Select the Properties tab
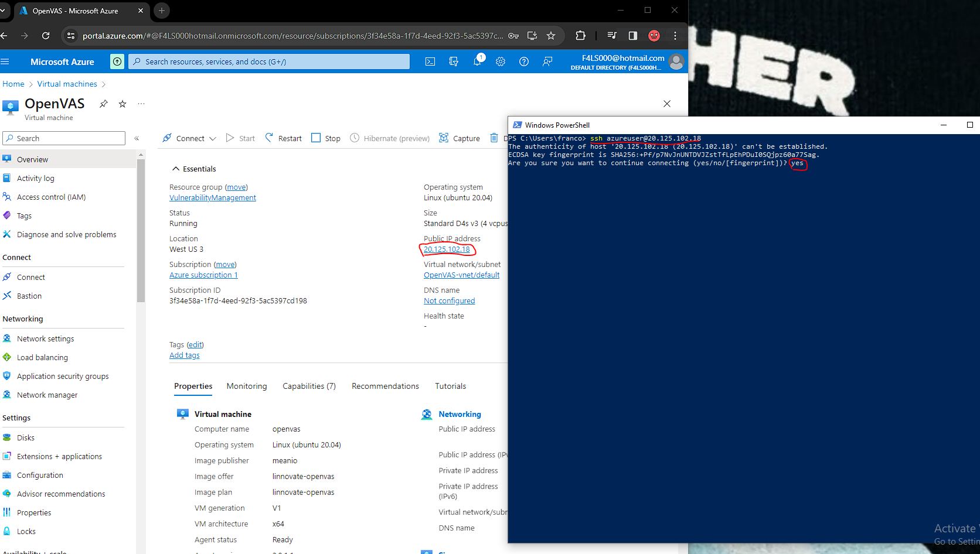This screenshot has height=554, width=980. point(193,386)
